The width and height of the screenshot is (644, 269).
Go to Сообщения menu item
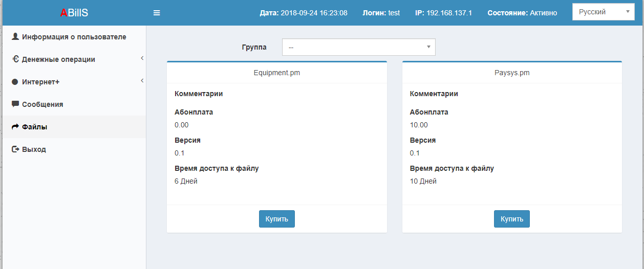[x=42, y=104]
